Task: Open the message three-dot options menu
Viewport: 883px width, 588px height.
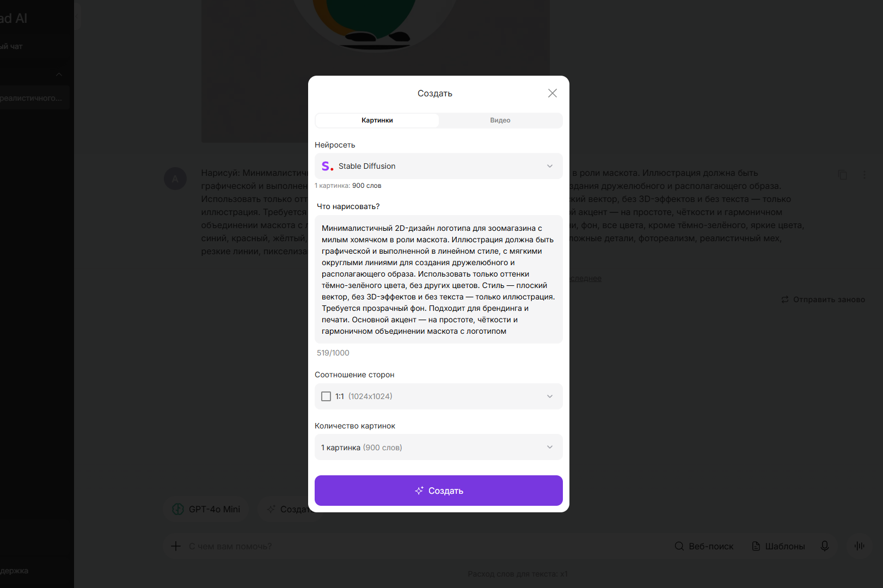Action: pyautogui.click(x=864, y=175)
